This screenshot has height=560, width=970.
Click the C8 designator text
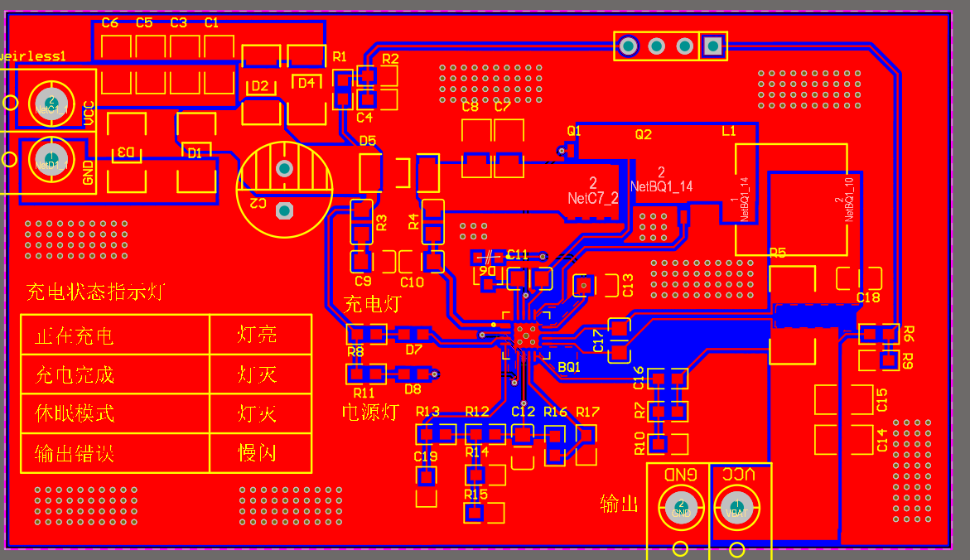471,106
